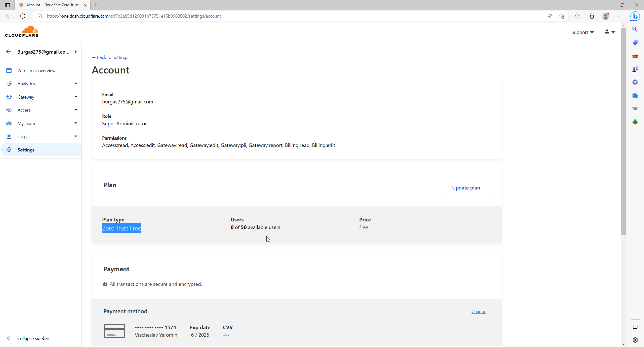Screen dimensions: 644x347
Task: Click the browser address bar URL
Action: [x=134, y=16]
